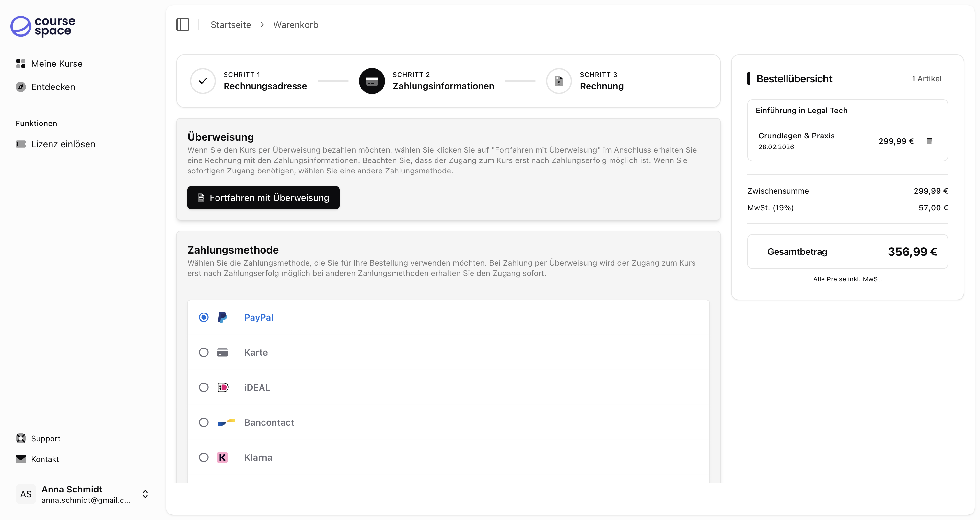Click the Schritt 1 checkmark circle
Viewport: 980px width, 520px height.
[203, 81]
